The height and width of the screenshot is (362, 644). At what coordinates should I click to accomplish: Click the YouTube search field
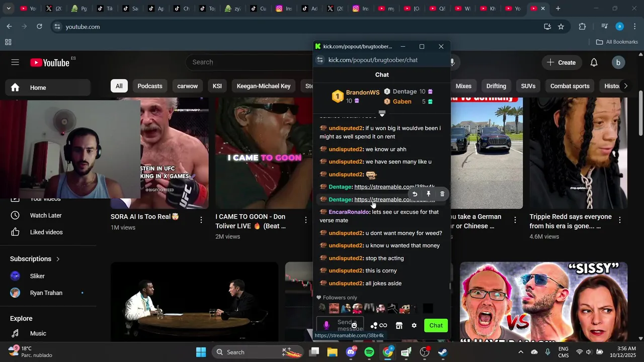point(249,62)
